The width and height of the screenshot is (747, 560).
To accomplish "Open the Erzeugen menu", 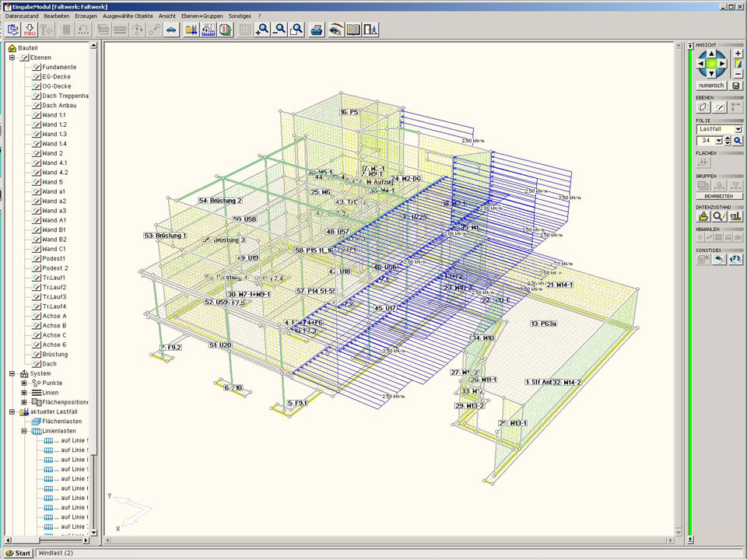I will tap(86, 16).
